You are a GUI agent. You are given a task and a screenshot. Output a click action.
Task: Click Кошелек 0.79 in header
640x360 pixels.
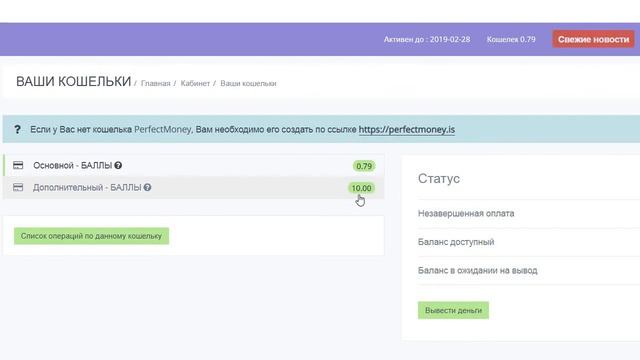coord(511,39)
